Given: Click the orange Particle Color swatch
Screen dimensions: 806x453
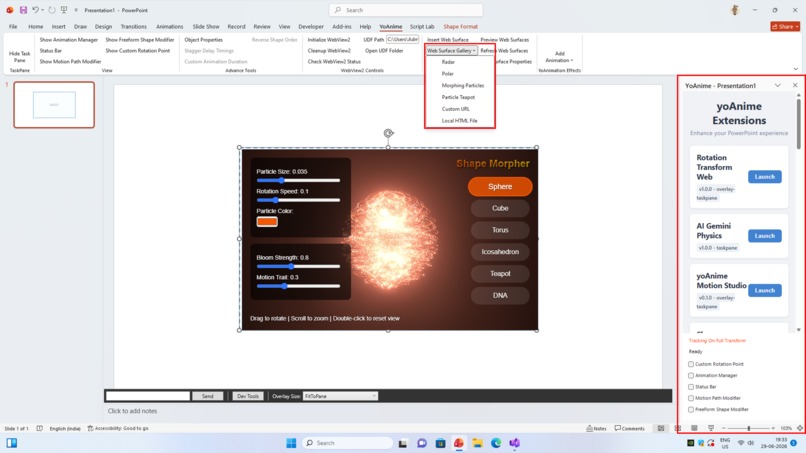Looking at the screenshot, I should 267,222.
